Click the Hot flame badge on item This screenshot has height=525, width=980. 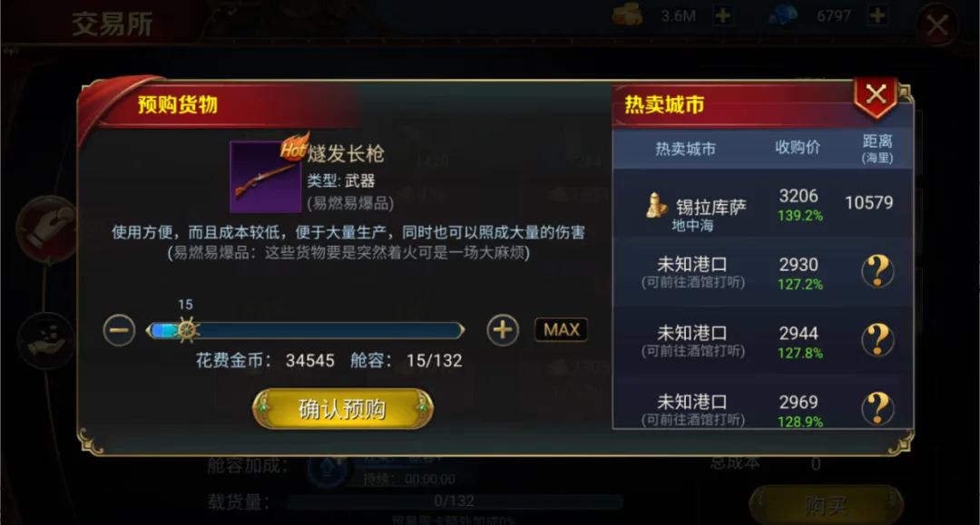(x=294, y=147)
